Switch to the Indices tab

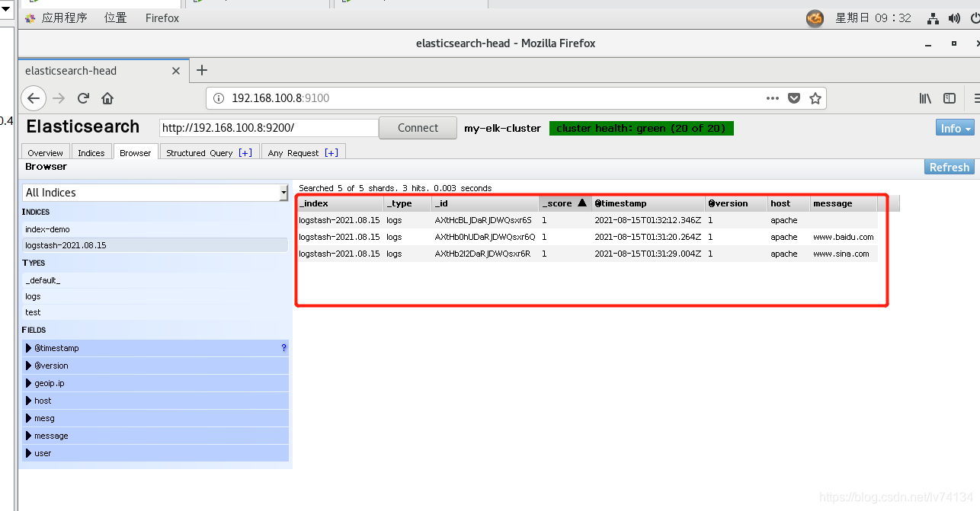[91, 152]
